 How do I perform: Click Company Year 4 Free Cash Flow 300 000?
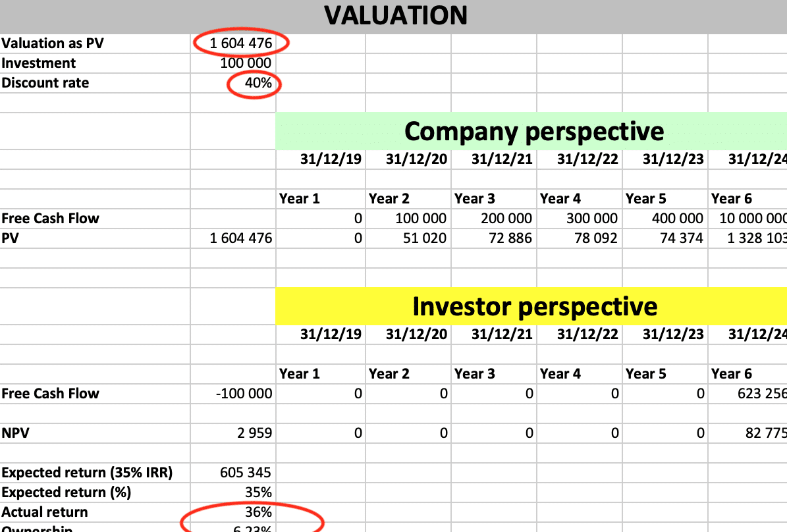[x=580, y=219]
